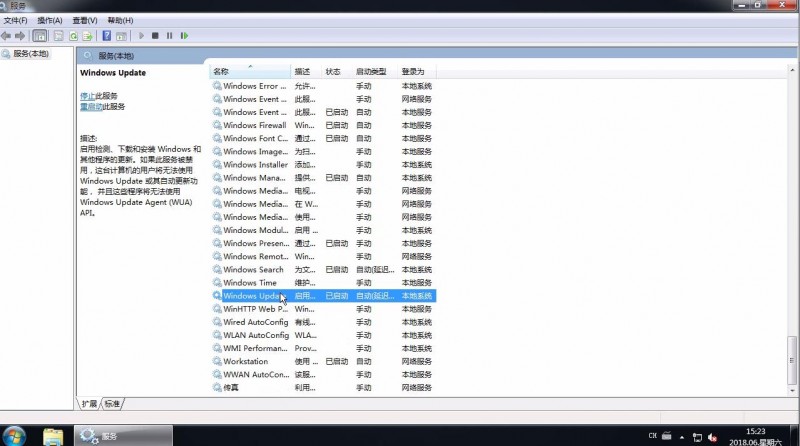Select the Windows Error service row

[x=323, y=86]
